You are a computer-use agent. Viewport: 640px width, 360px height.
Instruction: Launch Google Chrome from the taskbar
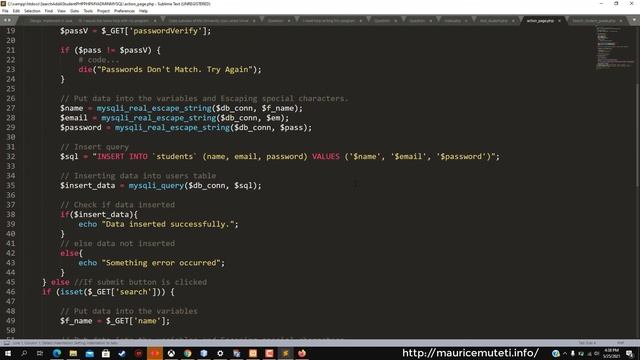click(187, 353)
